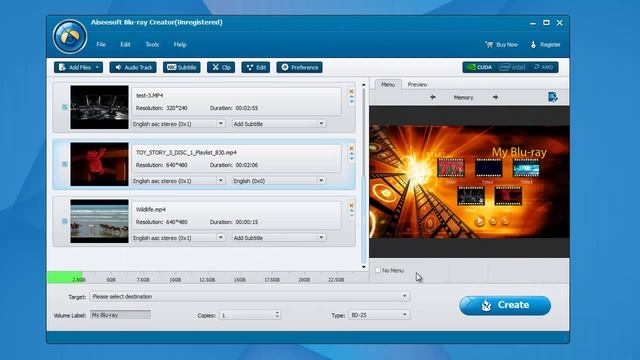The width and height of the screenshot is (640, 360).
Task: Click the Volume Label input field
Action: pyautogui.click(x=120, y=315)
